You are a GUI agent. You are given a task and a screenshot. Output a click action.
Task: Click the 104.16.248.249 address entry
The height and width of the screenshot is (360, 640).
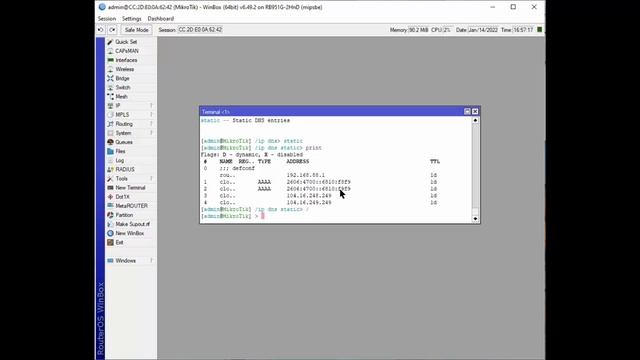click(x=309, y=196)
